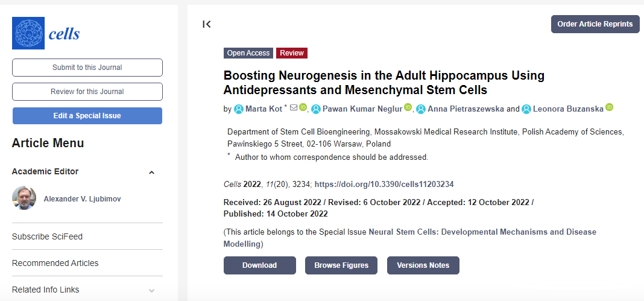
Task: Open the article DOI link
Action: tap(384, 184)
